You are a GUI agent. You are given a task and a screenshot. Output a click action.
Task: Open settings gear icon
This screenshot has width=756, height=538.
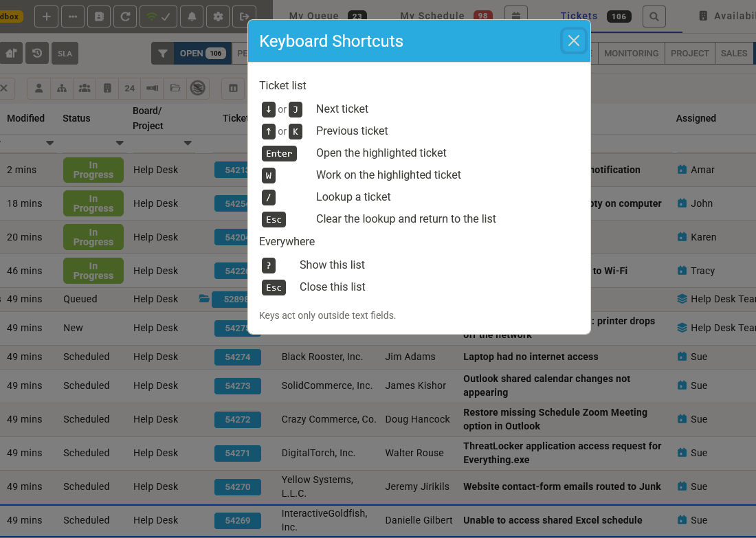tap(218, 16)
